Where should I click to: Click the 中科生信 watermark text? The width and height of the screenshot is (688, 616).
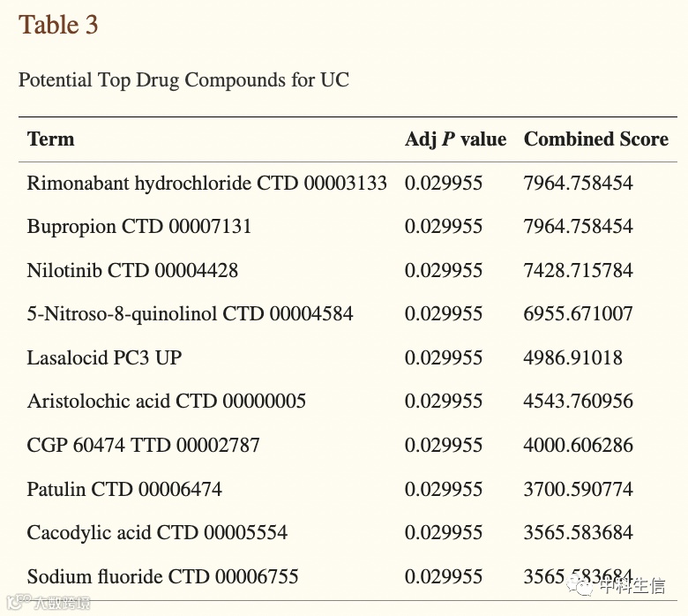tap(632, 584)
